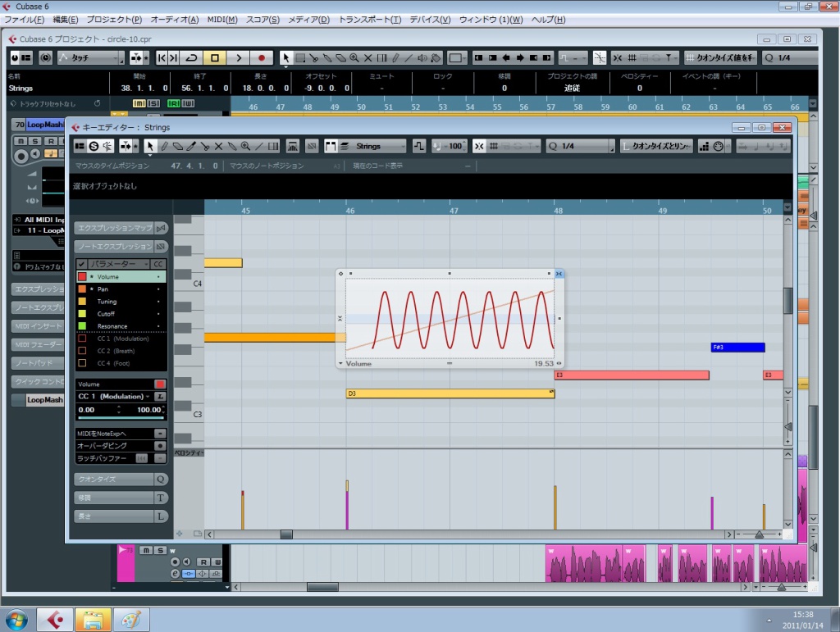
Task: Select the zoom tool in project toolbar
Action: tap(354, 58)
